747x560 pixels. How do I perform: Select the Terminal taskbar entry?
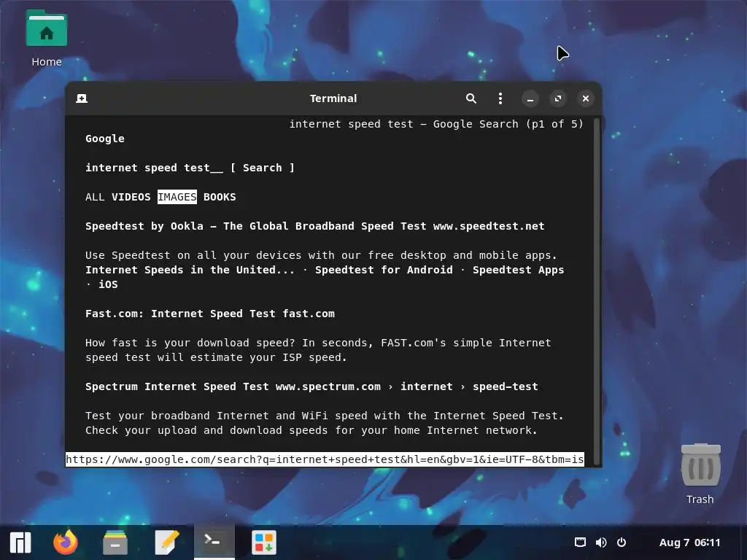click(214, 542)
